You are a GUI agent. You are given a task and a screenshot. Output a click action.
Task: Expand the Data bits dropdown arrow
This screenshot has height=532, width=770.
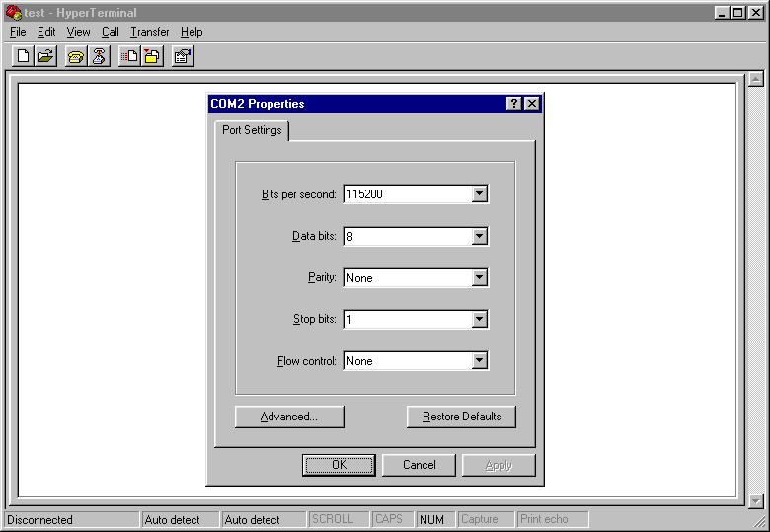[x=480, y=236]
